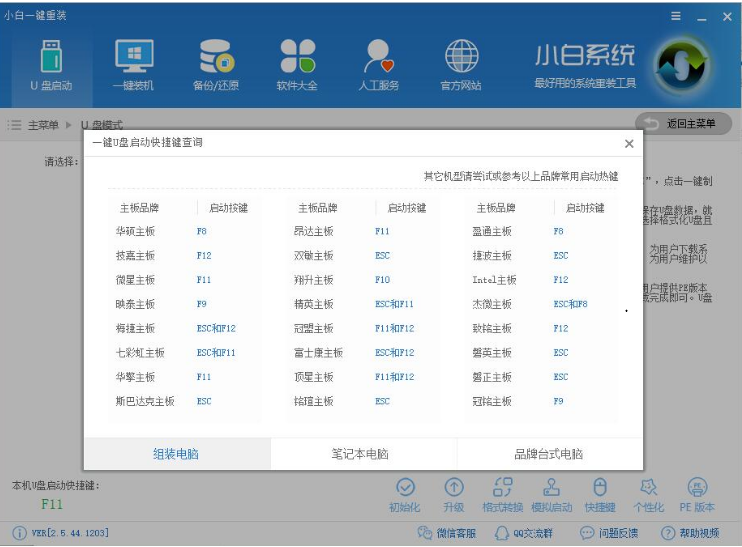Click the F10 key for 翔升主板
742x547 pixels.
(x=382, y=280)
